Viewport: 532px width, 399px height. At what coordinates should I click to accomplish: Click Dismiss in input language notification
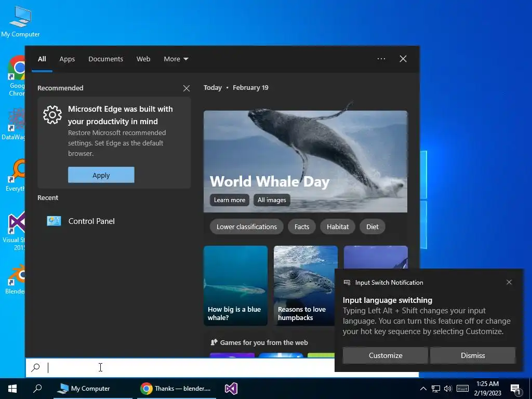(473, 355)
